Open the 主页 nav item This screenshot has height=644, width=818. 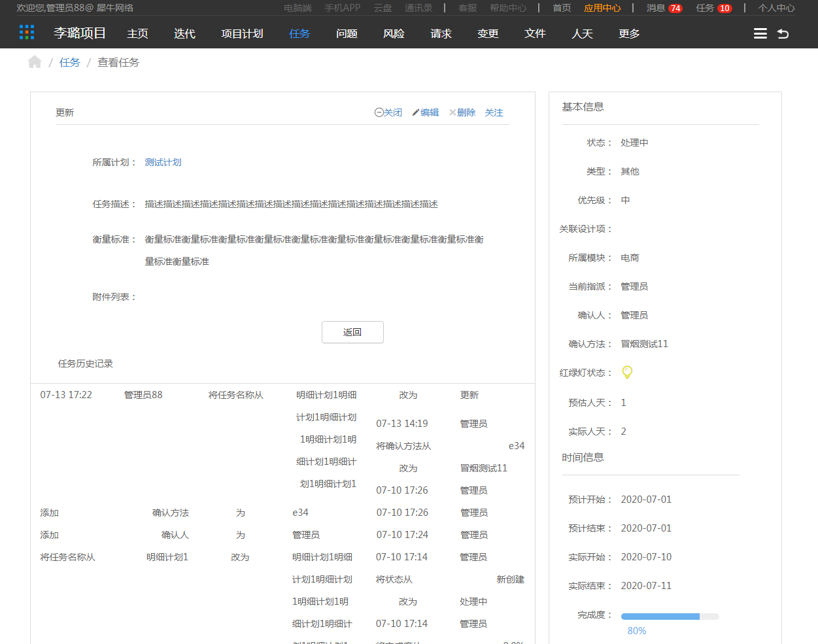[137, 33]
